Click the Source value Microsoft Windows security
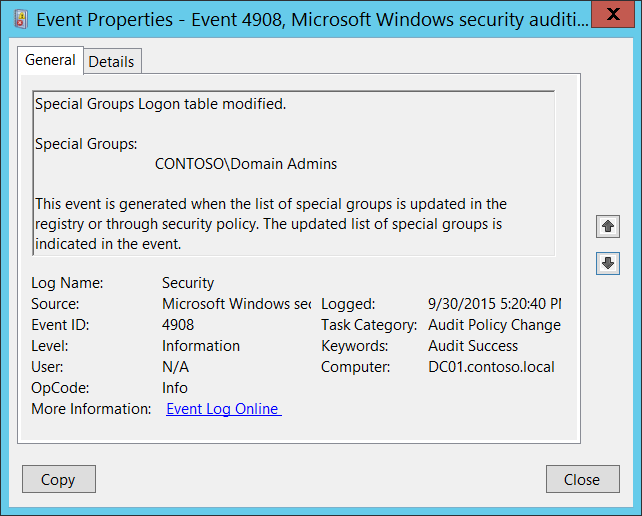The width and height of the screenshot is (642, 516). (236, 304)
